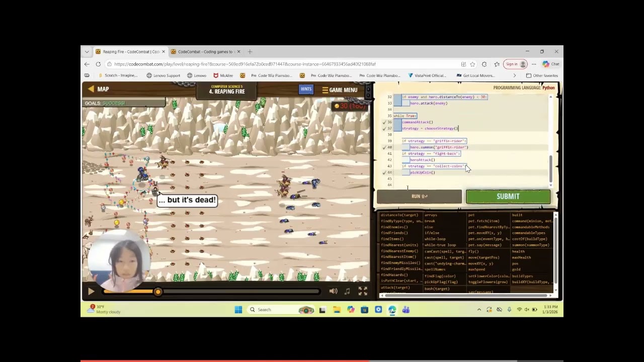Play the level playback
Viewport: 644px width, 362px height.
tap(91, 292)
